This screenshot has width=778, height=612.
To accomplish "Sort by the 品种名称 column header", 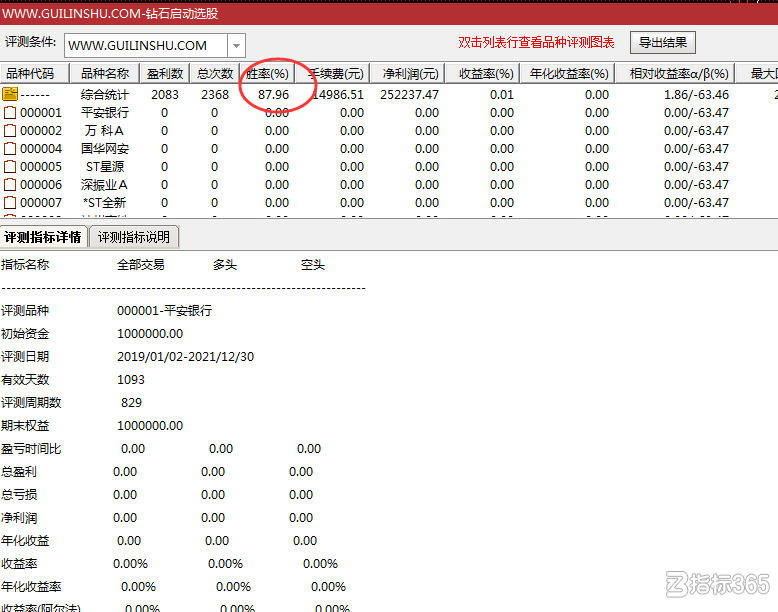I will [x=105, y=74].
